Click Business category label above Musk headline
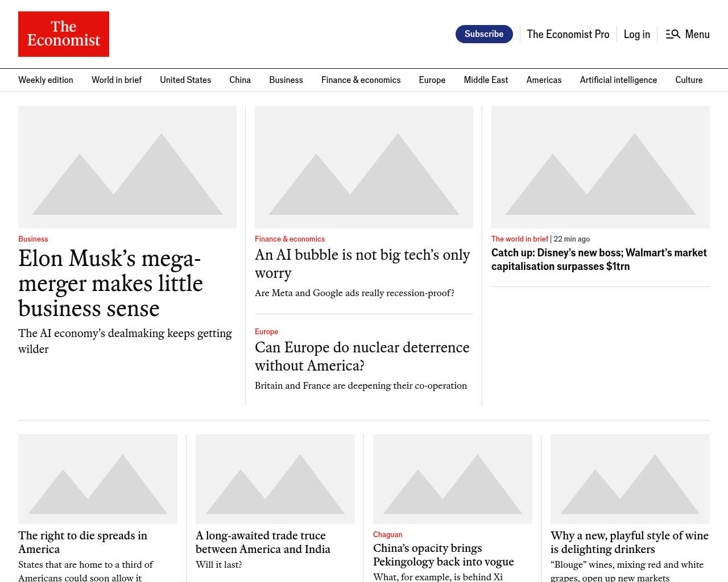Viewport: 728px width, 582px height. 33,239
